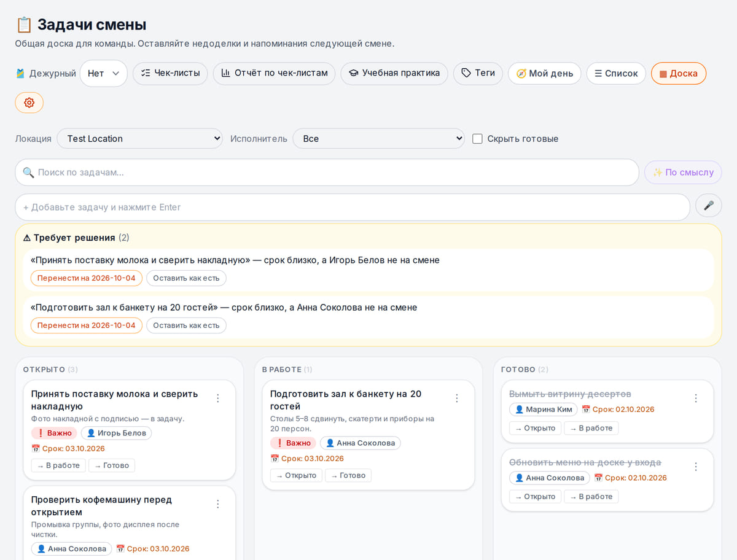The image size is (737, 560).
Task: Click the microphone voice input icon
Action: (708, 206)
